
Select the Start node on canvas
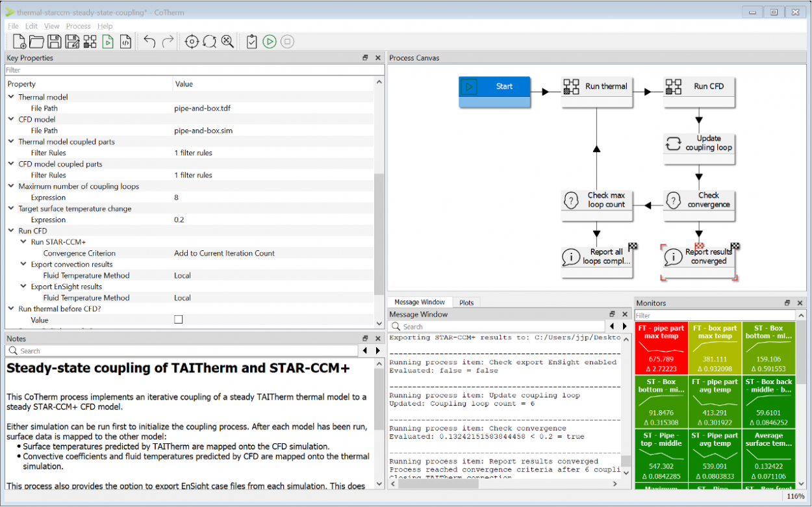tap(494, 92)
